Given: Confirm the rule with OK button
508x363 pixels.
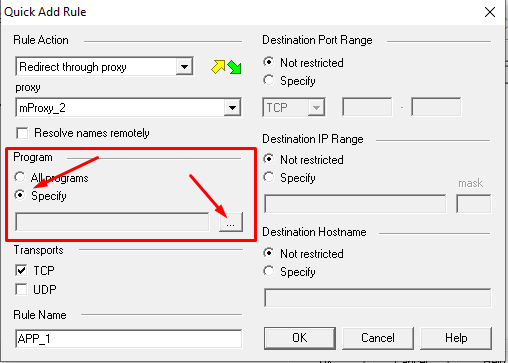Looking at the screenshot, I should click(300, 338).
